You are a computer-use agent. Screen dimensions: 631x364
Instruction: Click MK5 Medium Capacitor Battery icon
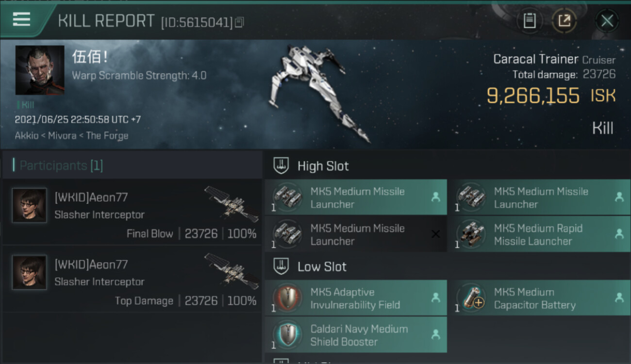pos(471,298)
